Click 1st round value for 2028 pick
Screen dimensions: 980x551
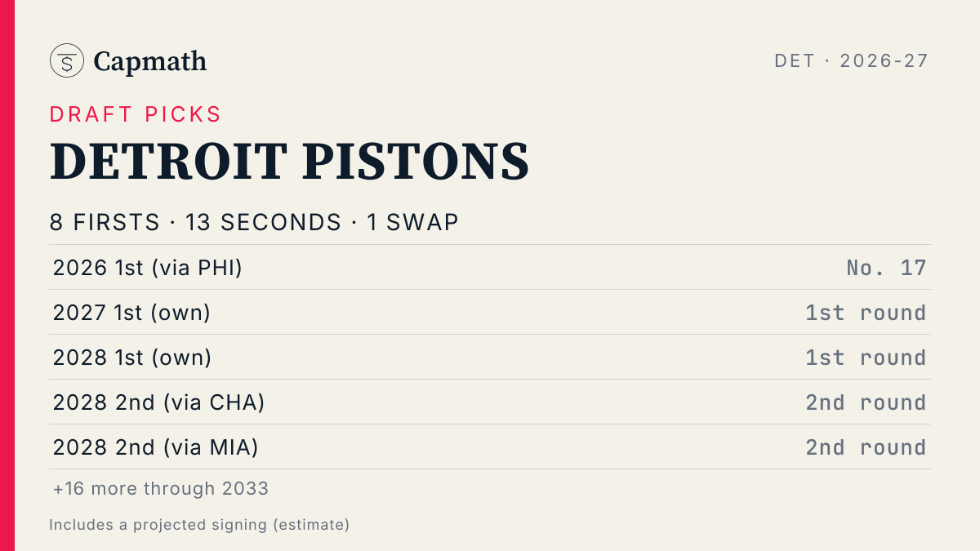[866, 358]
